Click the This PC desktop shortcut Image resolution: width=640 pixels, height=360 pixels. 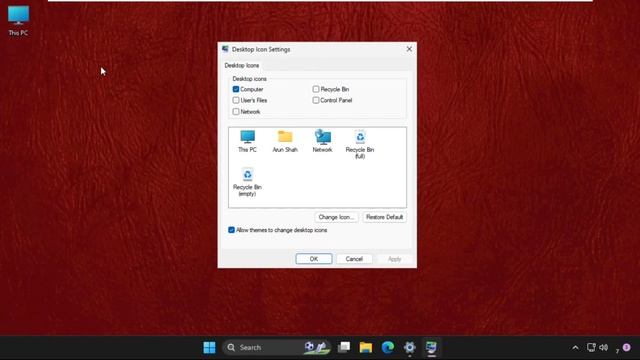(18, 20)
